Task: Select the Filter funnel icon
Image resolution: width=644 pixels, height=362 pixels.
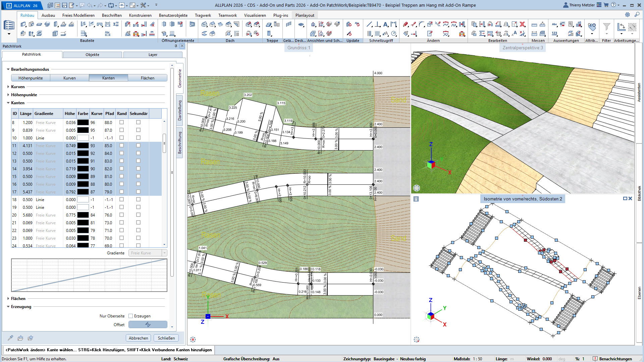Action: pos(606,26)
